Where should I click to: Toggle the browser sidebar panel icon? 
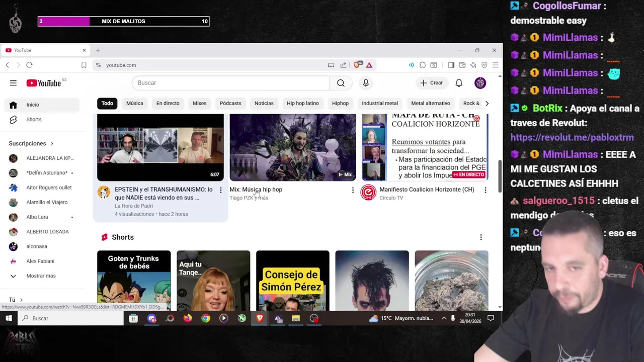(451, 65)
